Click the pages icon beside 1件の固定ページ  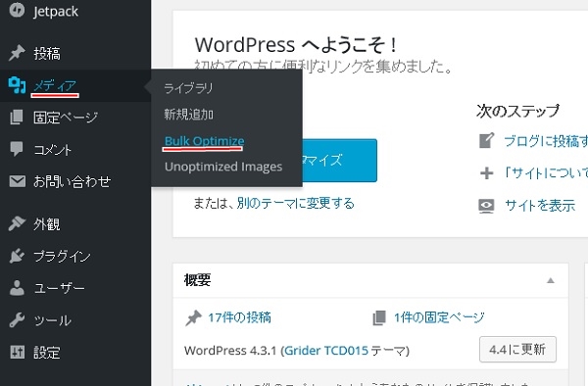click(x=379, y=317)
